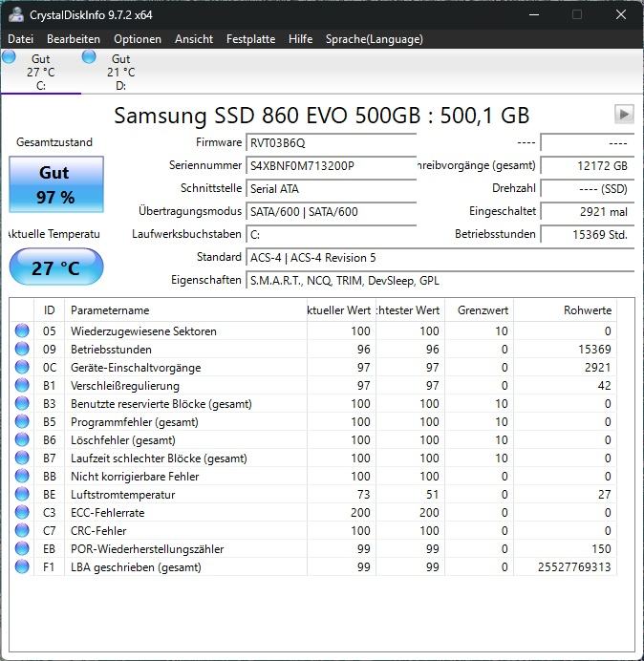The width and height of the screenshot is (644, 661).
Task: Open the Sprache(Language) menu
Action: 375,39
